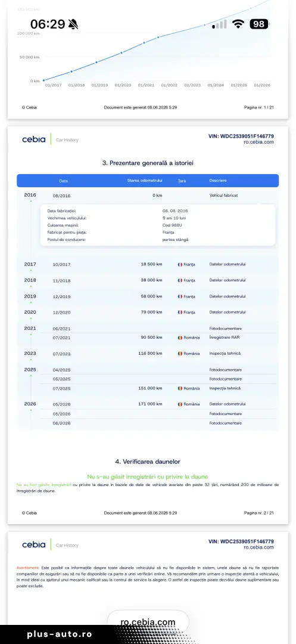
Task: Click the 151 000 km odometer value
Action: tap(150, 388)
